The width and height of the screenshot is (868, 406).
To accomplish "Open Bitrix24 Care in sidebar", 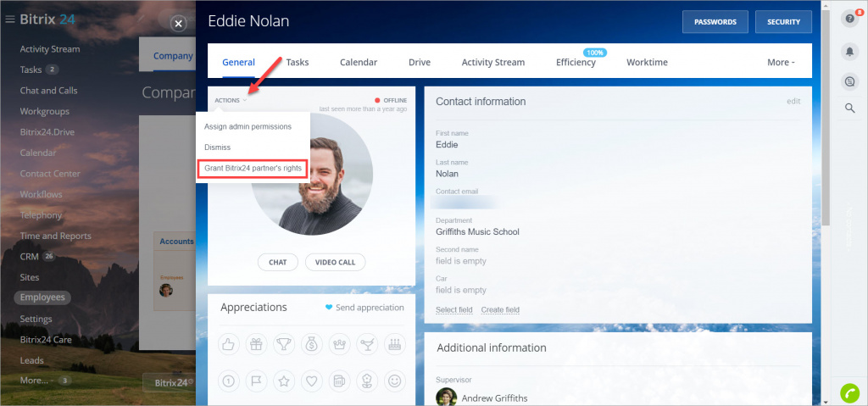I will tap(46, 340).
